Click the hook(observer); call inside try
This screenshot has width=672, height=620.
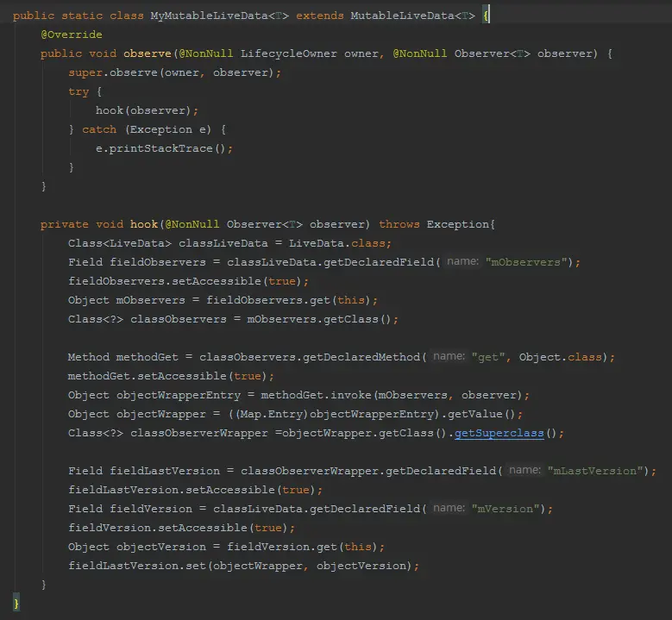point(147,110)
